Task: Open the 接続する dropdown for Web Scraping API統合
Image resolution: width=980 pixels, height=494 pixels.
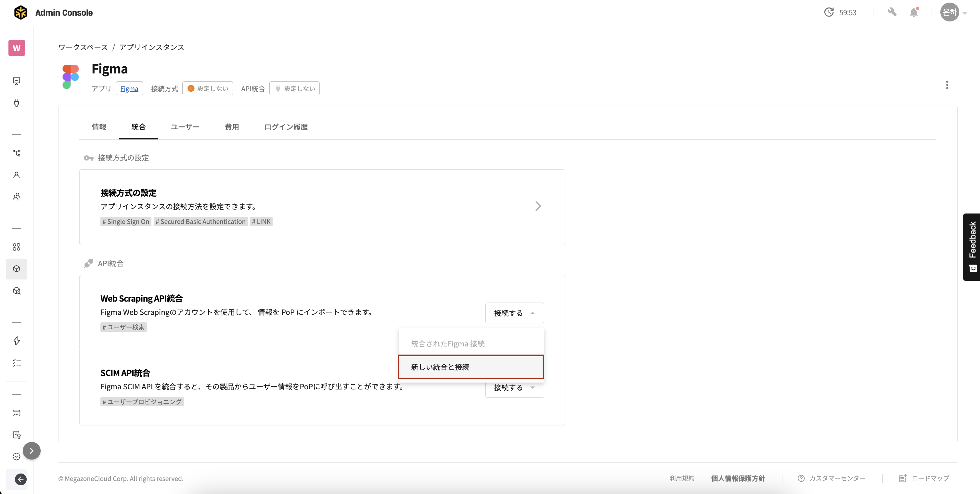Action: (515, 313)
